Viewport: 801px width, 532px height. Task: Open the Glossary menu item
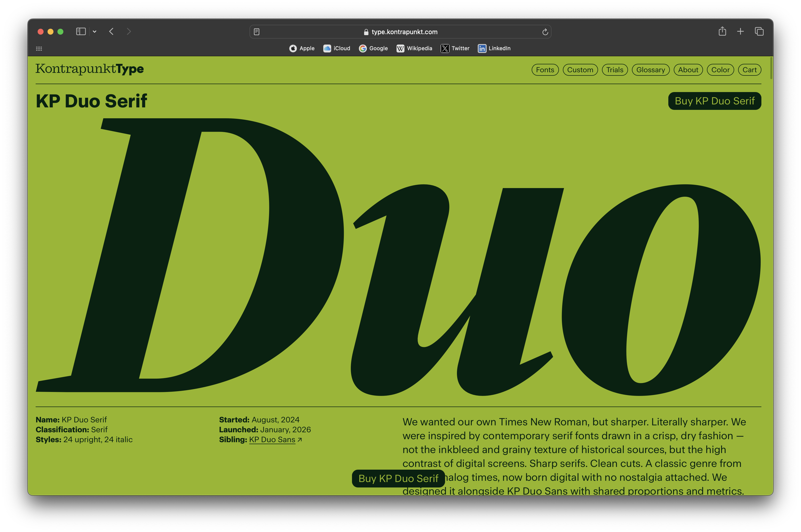[x=650, y=70]
